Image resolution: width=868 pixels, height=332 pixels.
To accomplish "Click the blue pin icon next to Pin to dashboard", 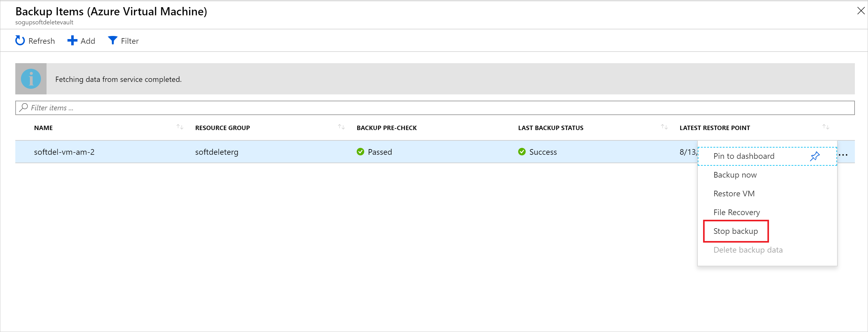I will [x=815, y=156].
